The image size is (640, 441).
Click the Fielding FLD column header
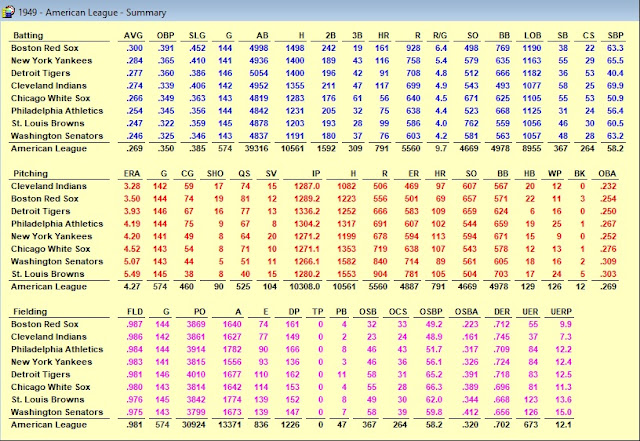point(135,312)
